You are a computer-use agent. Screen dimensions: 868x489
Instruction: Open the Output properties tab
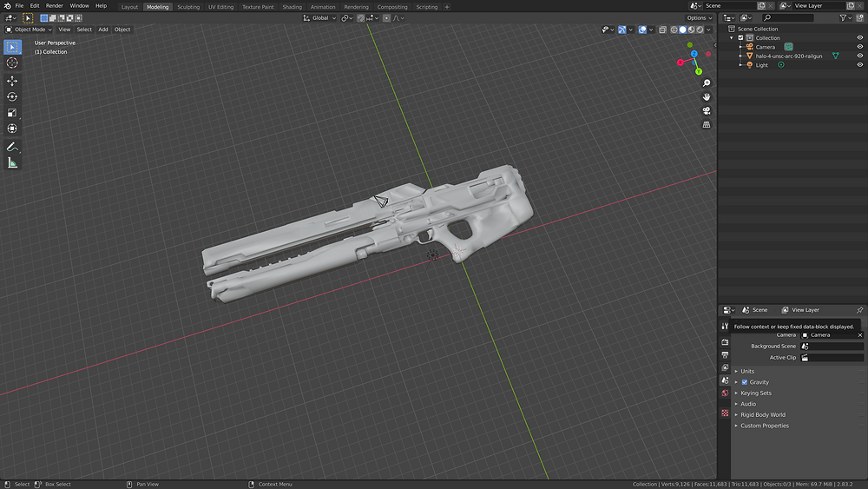point(725,355)
